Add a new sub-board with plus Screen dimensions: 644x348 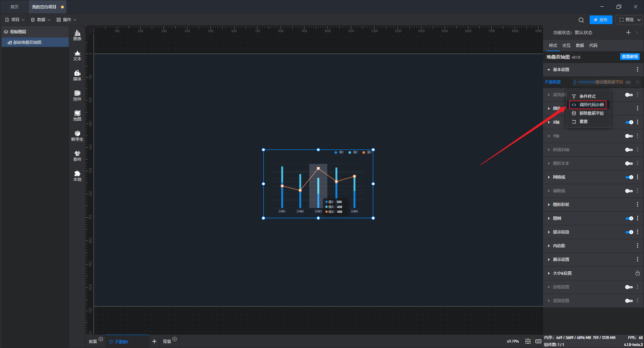pyautogui.click(x=154, y=341)
